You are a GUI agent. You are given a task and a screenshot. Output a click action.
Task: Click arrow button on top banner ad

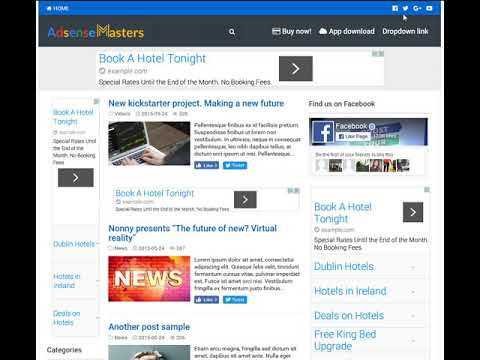click(x=296, y=69)
